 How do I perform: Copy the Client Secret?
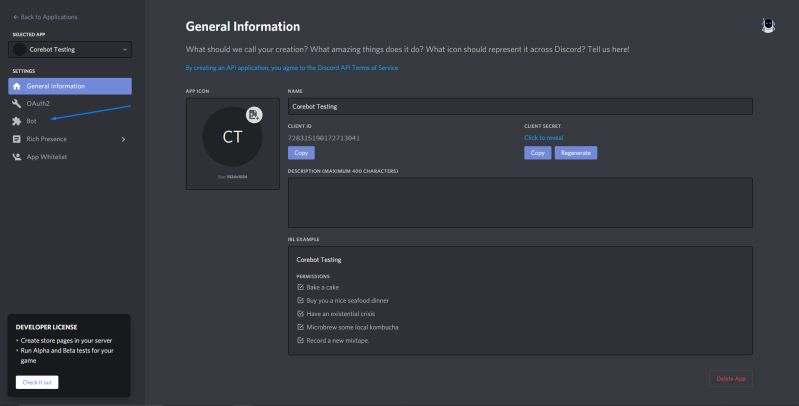538,153
